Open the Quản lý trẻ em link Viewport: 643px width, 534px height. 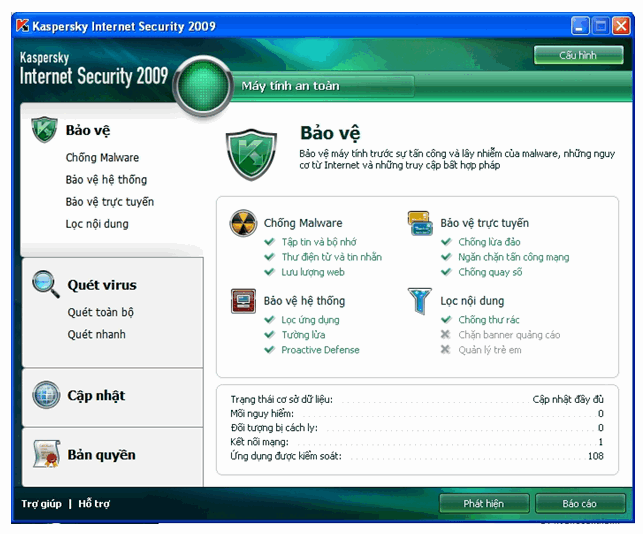(490, 350)
